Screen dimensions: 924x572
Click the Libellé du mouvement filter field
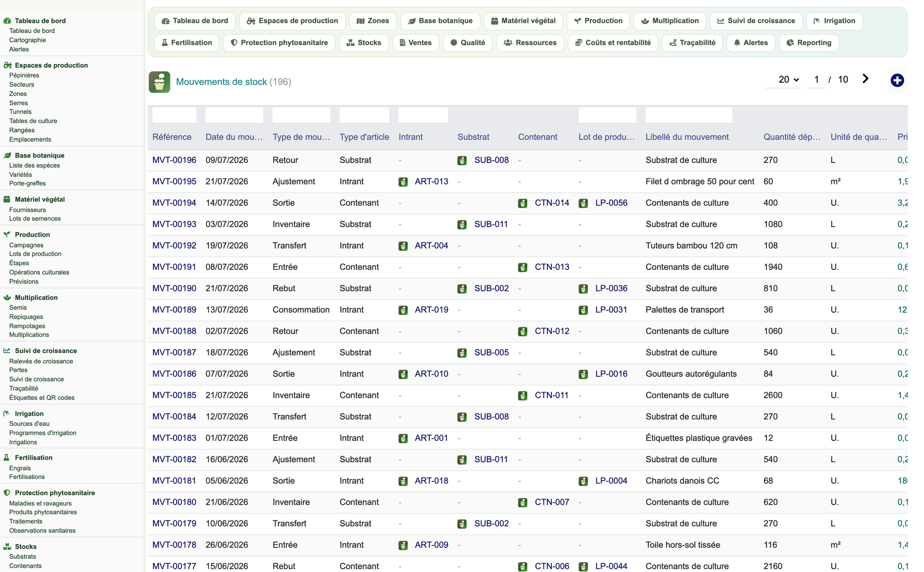[688, 115]
